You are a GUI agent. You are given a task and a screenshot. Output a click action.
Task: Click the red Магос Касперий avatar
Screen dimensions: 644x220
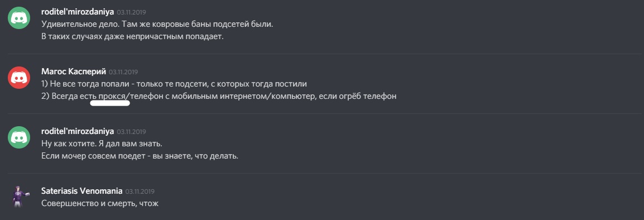[x=19, y=78]
